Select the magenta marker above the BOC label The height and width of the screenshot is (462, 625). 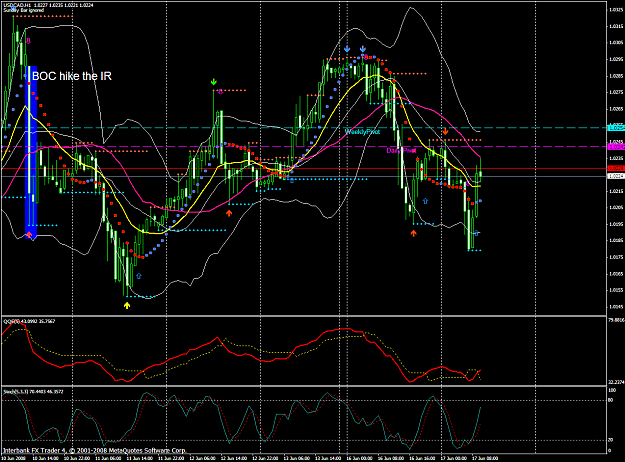click(x=28, y=41)
